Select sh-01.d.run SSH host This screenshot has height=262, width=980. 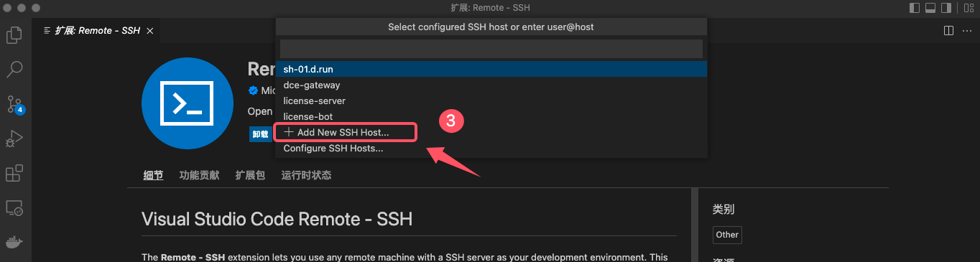(x=491, y=69)
